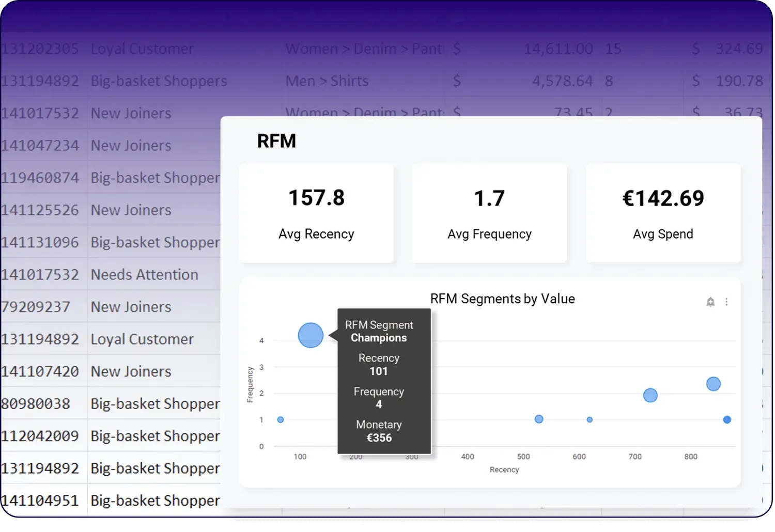775x532 pixels.
Task: Click the Recency value '101' in tooltip
Action: [x=379, y=371]
